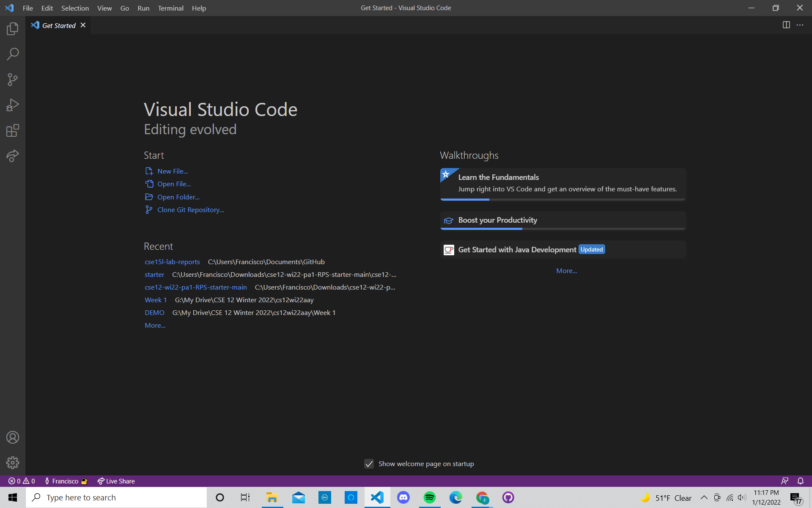Open Mail app from taskbar
The width and height of the screenshot is (812, 508).
(x=298, y=497)
